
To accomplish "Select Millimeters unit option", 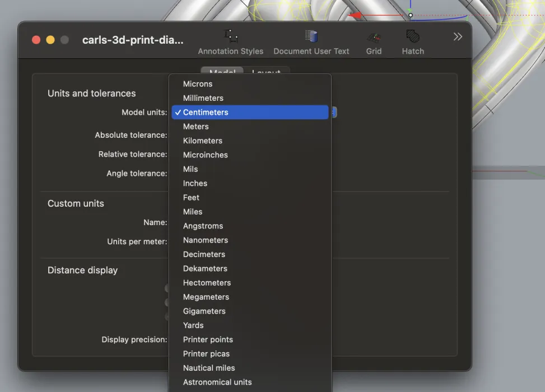I will (x=250, y=98).
